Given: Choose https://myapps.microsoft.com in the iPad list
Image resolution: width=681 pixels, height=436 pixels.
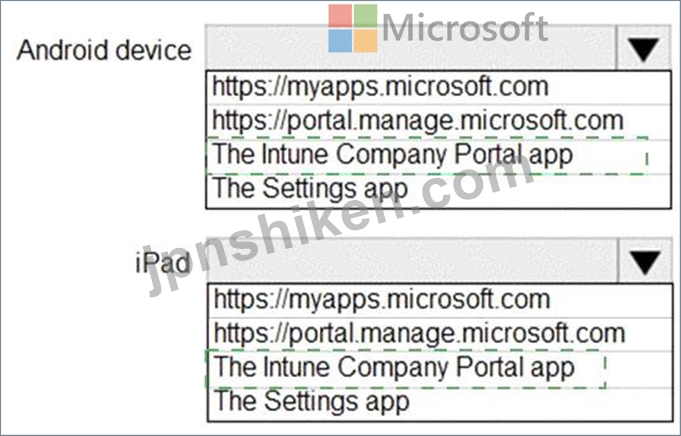Looking at the screenshot, I should pyautogui.click(x=440, y=301).
